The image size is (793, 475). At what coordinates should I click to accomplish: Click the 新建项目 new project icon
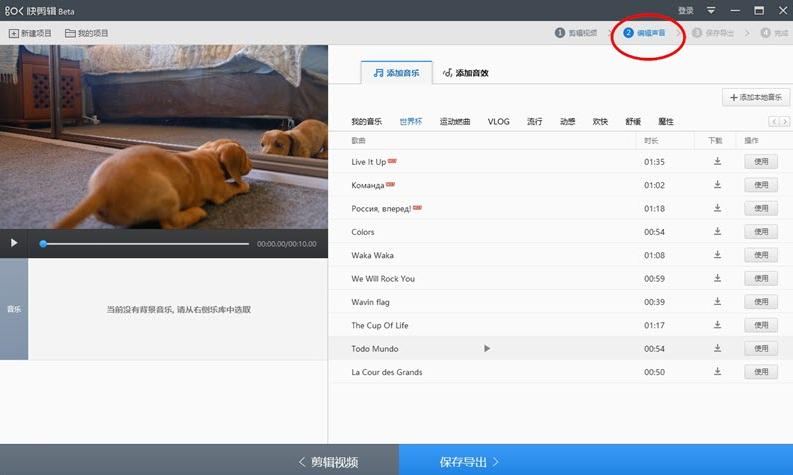point(14,33)
